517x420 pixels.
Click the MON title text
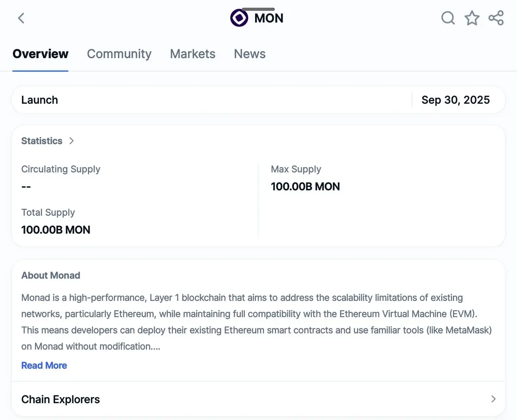coord(269,18)
